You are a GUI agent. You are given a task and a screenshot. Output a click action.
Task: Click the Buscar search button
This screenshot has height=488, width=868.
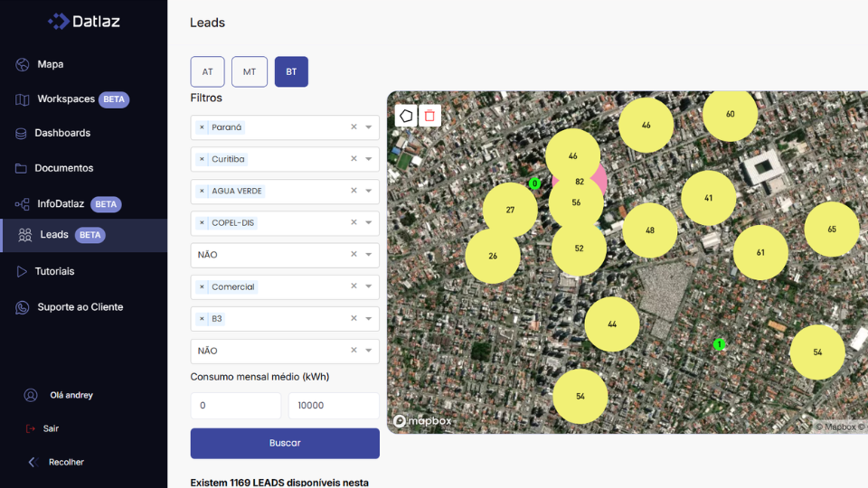click(285, 443)
